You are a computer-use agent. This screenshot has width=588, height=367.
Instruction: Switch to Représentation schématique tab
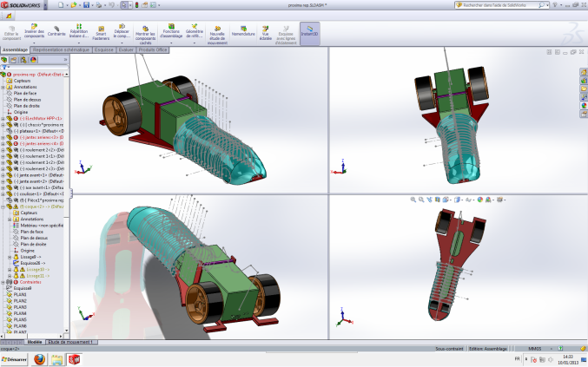point(61,49)
